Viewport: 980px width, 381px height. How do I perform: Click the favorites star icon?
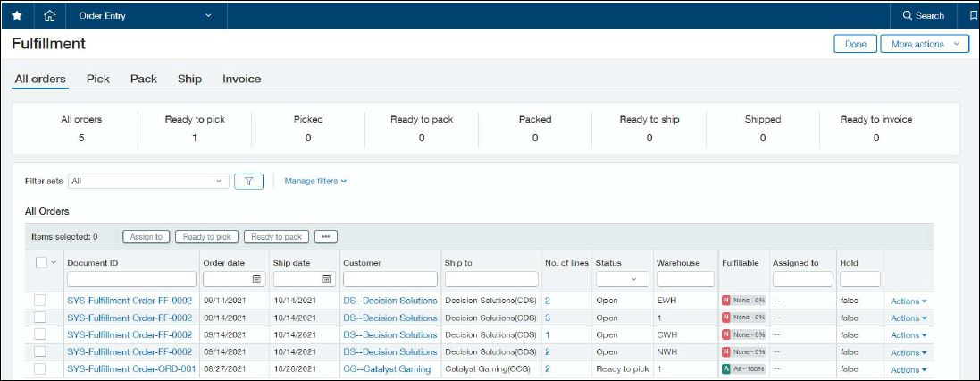[16, 15]
